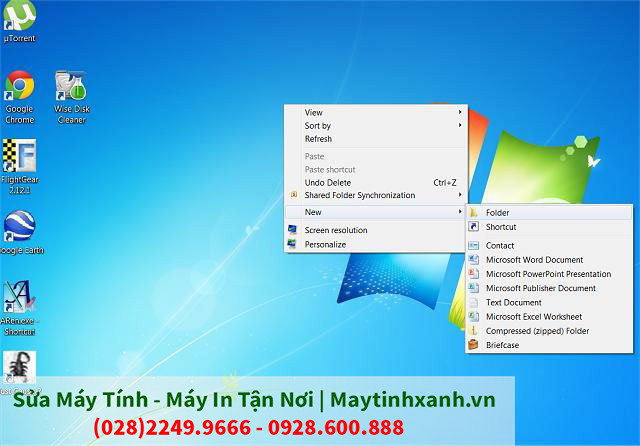
Task: Create a new Microsoft Publisher Document
Action: 549,288
